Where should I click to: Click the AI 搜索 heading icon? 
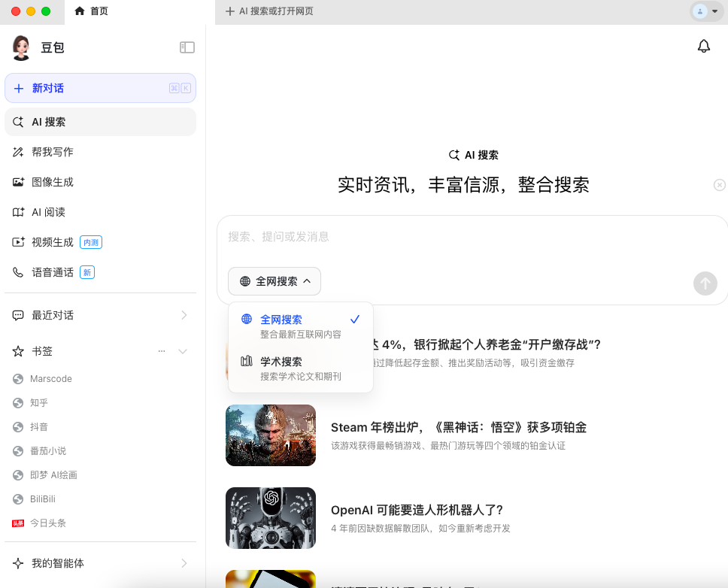click(454, 155)
